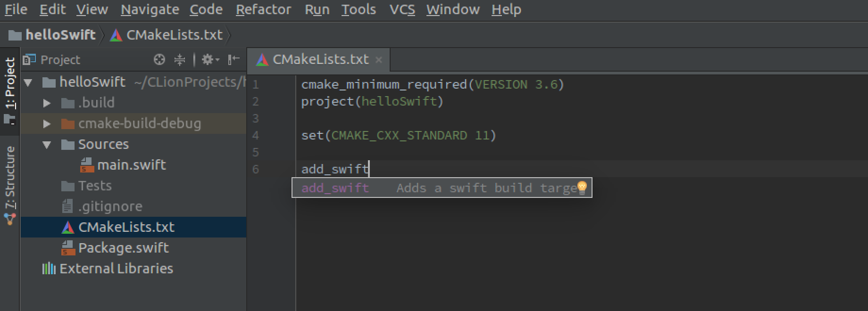868x311 pixels.
Task: Open the Code menu
Action: click(206, 9)
